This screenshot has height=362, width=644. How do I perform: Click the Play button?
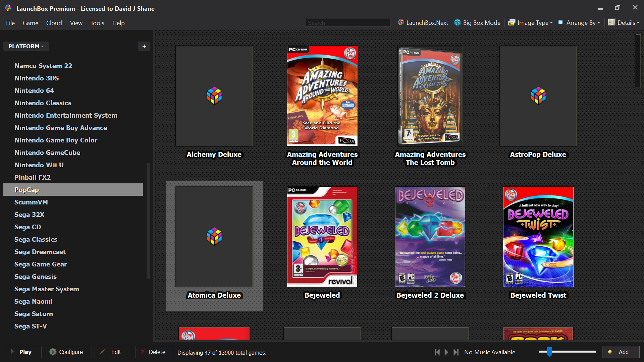pyautogui.click(x=23, y=352)
